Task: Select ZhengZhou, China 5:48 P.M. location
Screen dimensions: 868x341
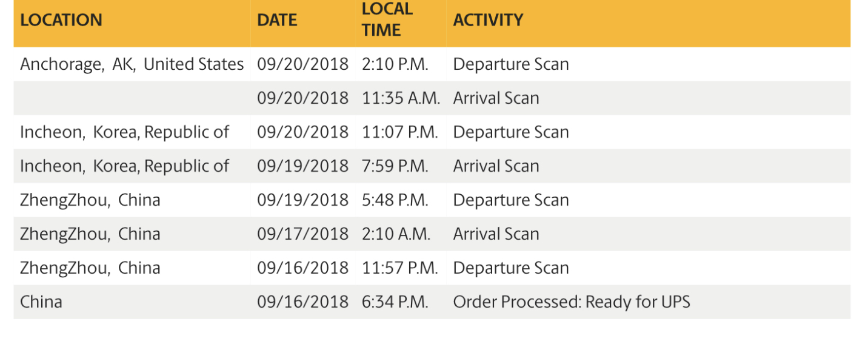Action: (90, 200)
